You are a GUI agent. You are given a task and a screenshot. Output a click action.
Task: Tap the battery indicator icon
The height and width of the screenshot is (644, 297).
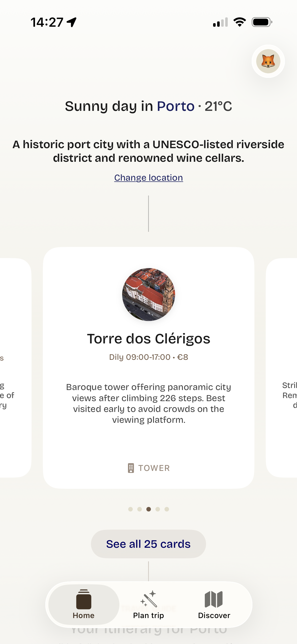pos(262,22)
